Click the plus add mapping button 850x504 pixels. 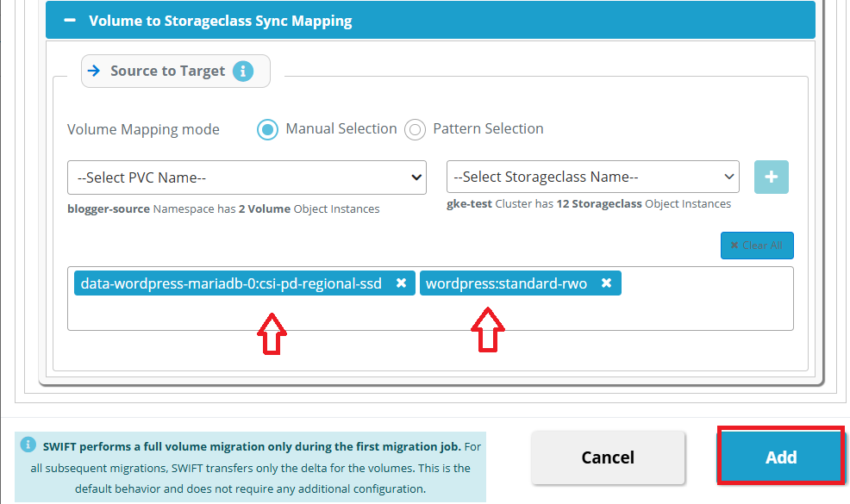771,177
